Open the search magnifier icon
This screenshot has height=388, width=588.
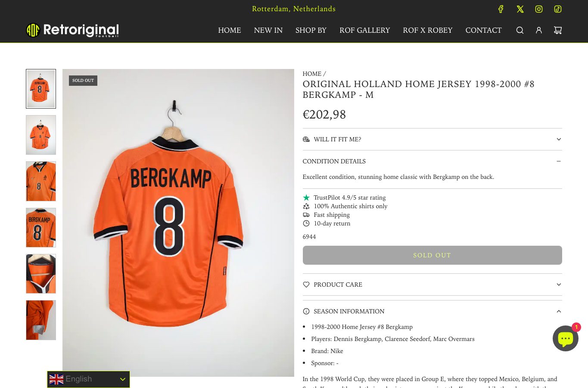(x=520, y=30)
